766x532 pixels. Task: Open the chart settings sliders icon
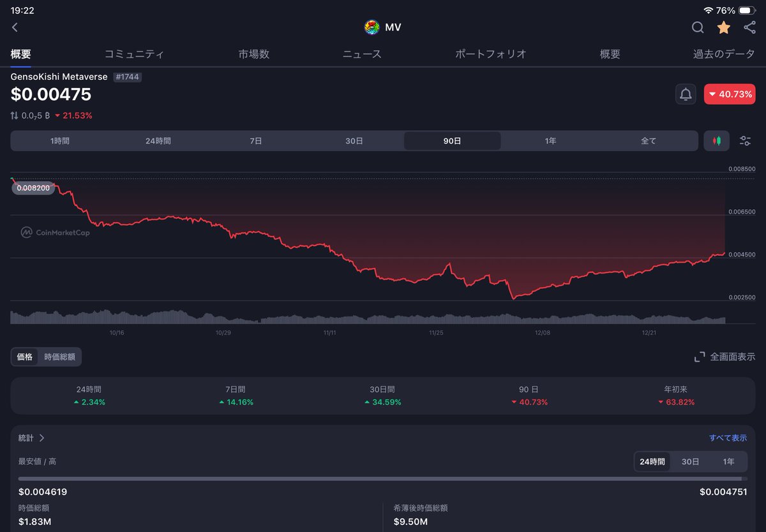click(745, 141)
